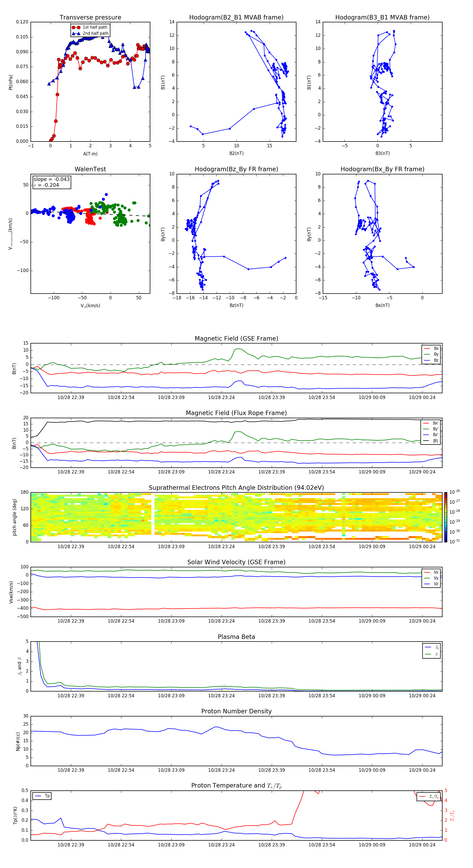Click the 'Proton Number Density' title
The height and width of the screenshot is (868, 473).
(x=236, y=711)
